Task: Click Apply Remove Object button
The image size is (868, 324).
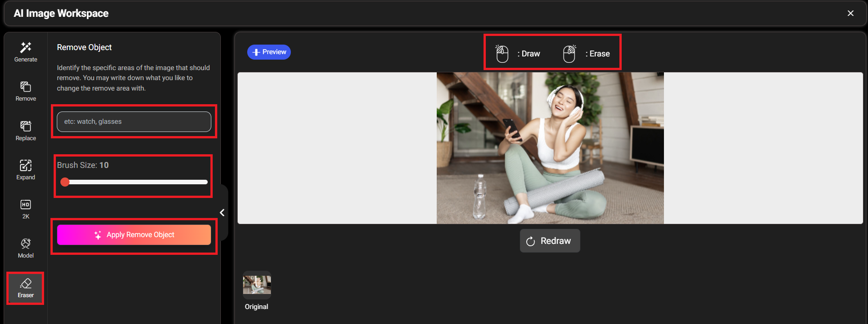Action: (134, 235)
